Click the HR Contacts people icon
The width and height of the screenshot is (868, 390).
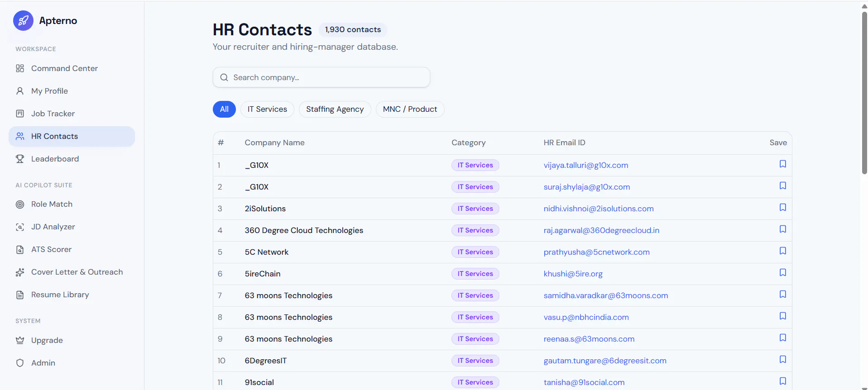click(x=20, y=136)
